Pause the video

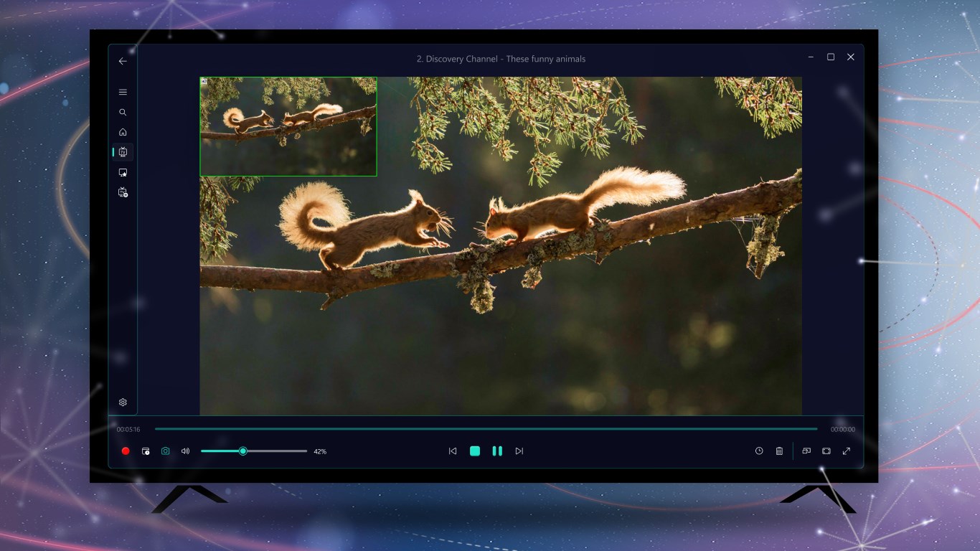[497, 451]
